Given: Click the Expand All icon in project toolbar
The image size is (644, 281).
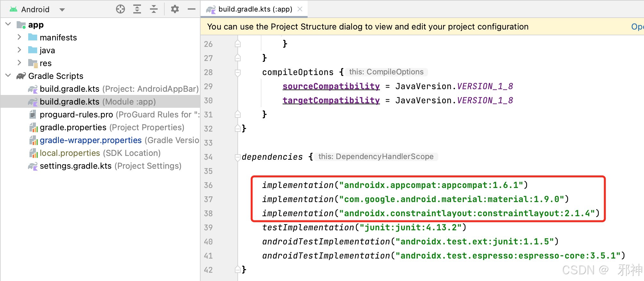Looking at the screenshot, I should pos(137,9).
